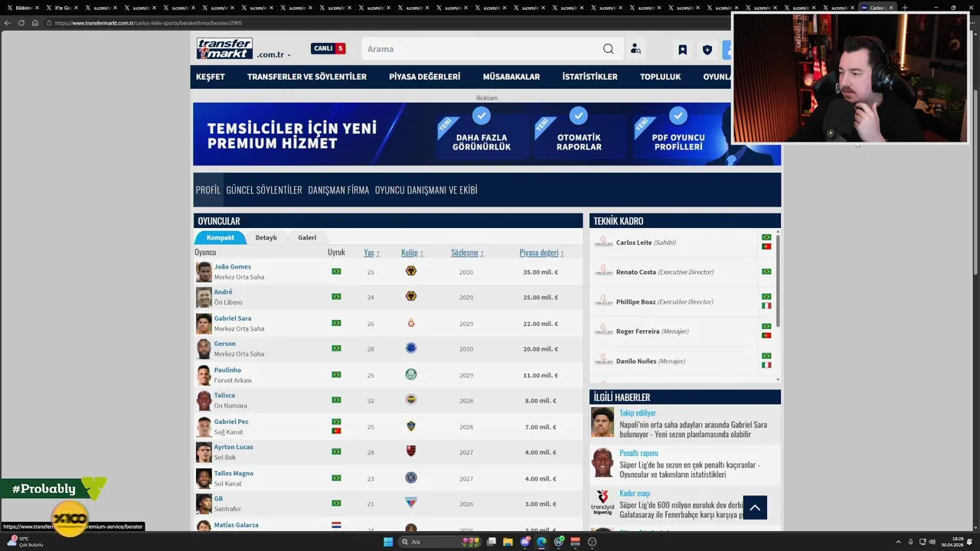The image size is (980, 551).
Task: Sort players by Kulüp column
Action: point(412,253)
